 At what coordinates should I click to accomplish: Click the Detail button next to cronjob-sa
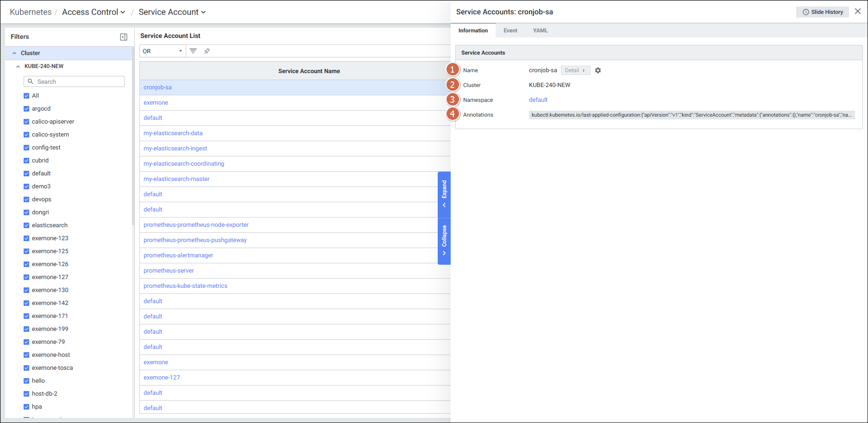tap(575, 70)
